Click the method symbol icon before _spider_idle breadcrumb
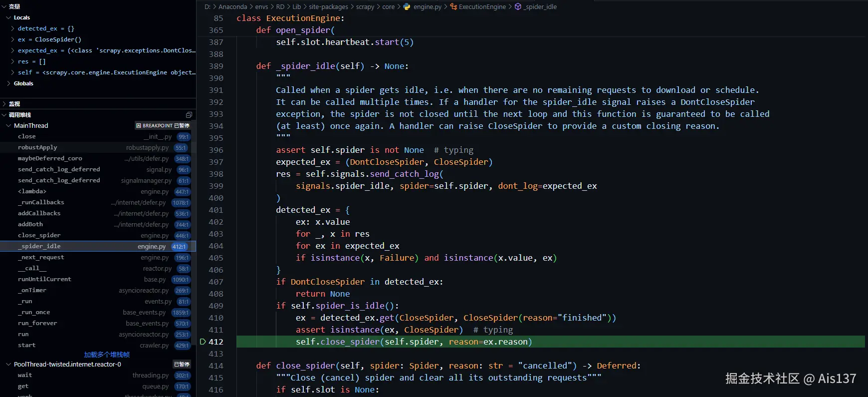Screen dimensions: 868x397 [x=518, y=6]
